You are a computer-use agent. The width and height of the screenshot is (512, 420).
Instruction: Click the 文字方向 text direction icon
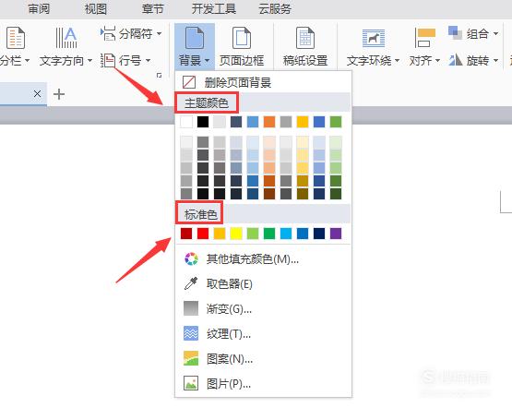[66, 38]
